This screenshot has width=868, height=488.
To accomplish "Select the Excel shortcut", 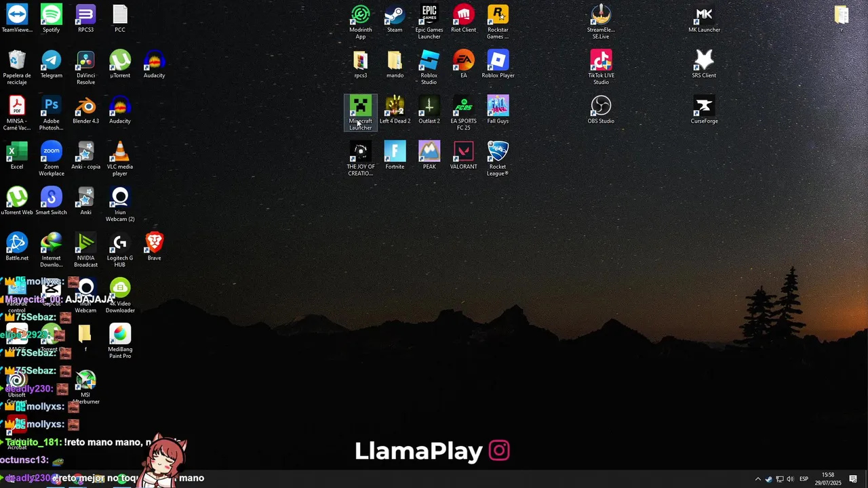I will click(x=17, y=155).
